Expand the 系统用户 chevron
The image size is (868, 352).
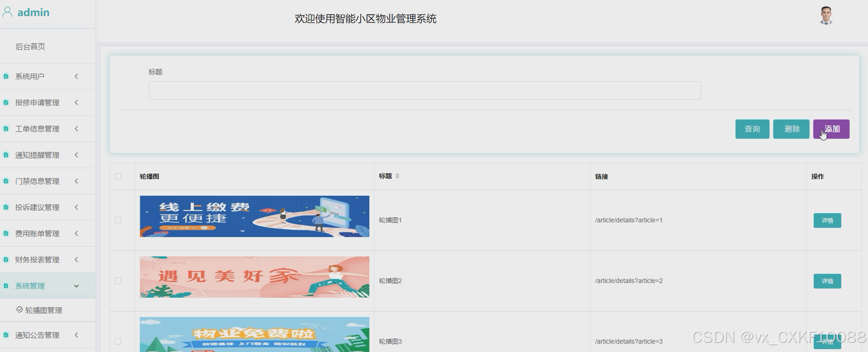[x=76, y=76]
